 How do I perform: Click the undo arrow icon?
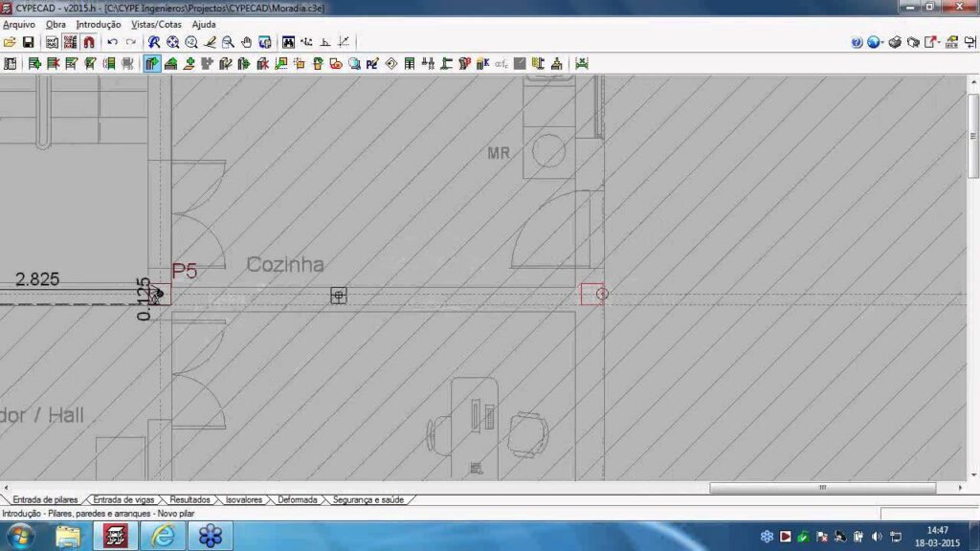[x=112, y=42]
